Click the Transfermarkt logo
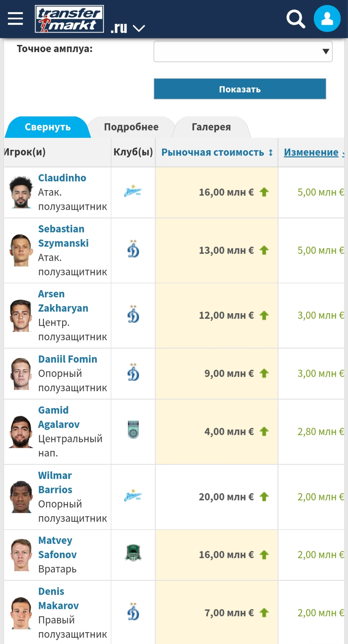This screenshot has height=644, width=348. (x=69, y=19)
